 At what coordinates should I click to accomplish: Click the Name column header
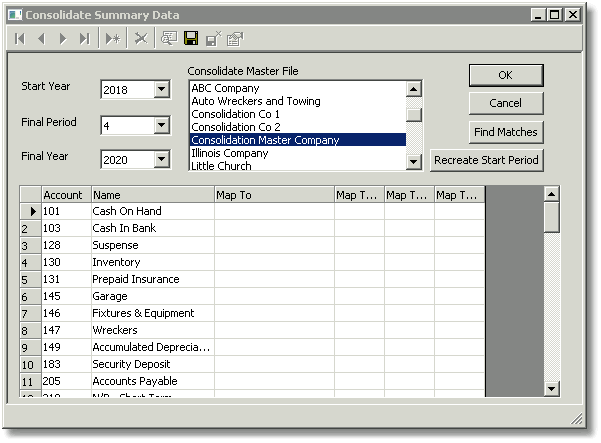point(153,195)
